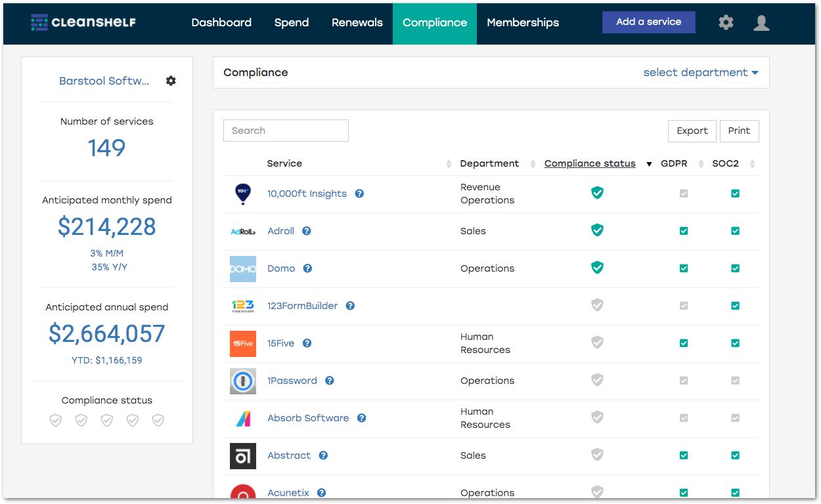Click the 15Five logo
The height and width of the screenshot is (504, 821).
243,343
